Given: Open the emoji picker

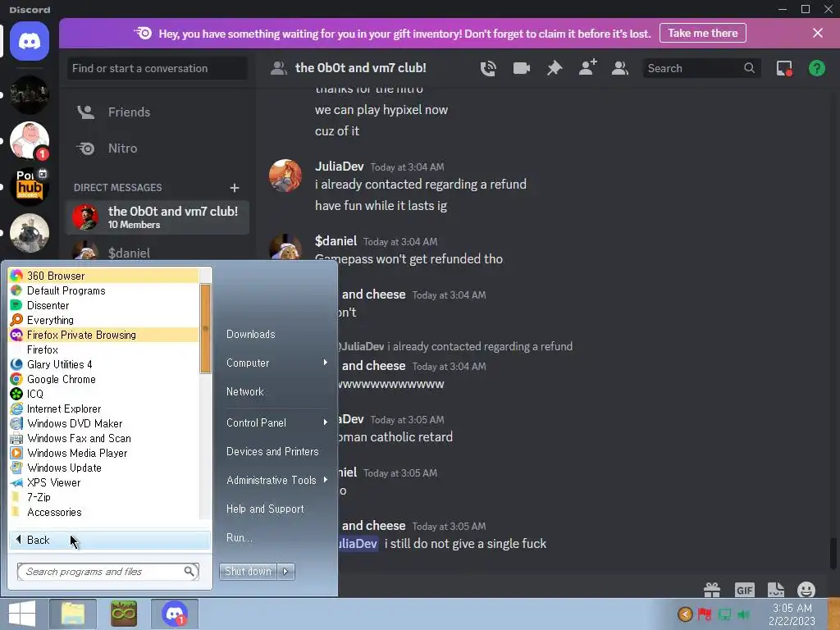Looking at the screenshot, I should click(x=806, y=590).
